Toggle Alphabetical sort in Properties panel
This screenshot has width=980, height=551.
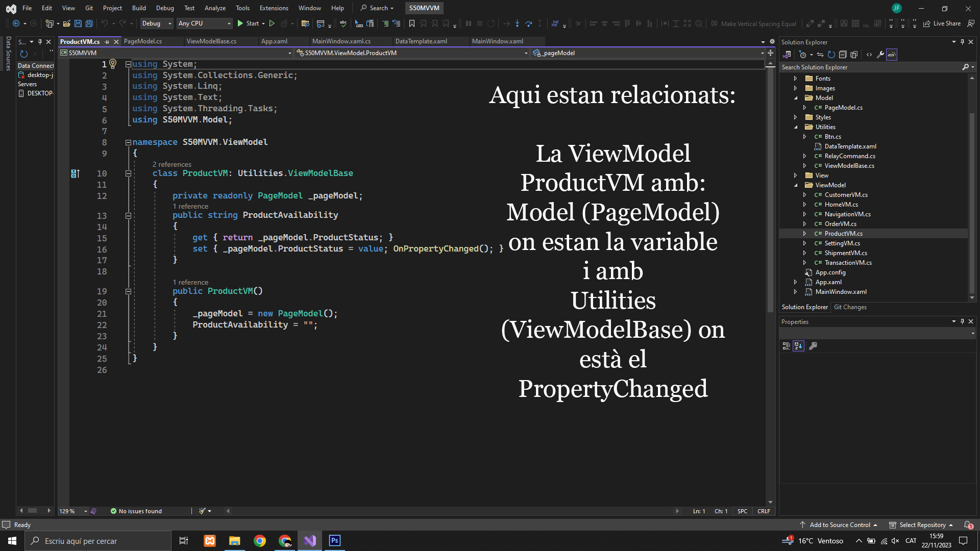(x=799, y=346)
